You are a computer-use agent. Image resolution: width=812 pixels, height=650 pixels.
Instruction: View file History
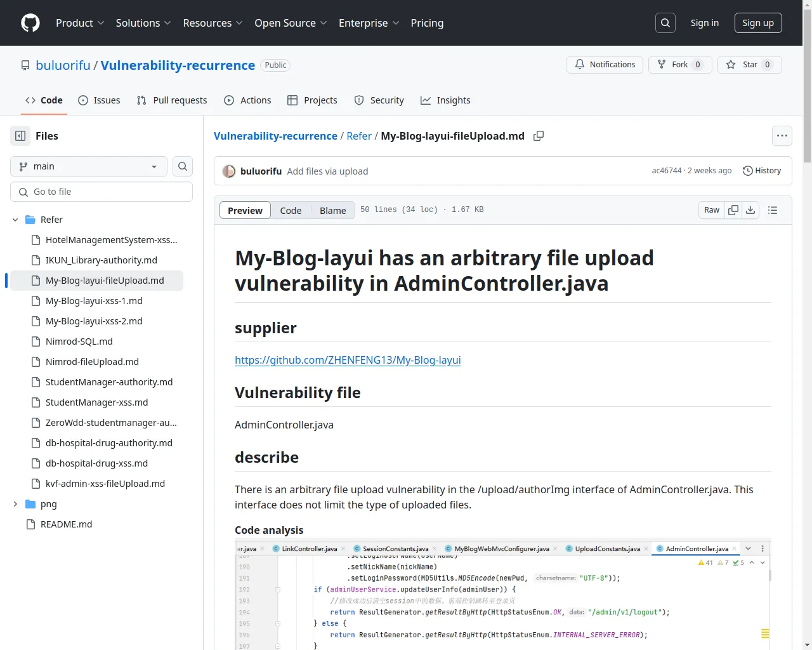tap(762, 171)
